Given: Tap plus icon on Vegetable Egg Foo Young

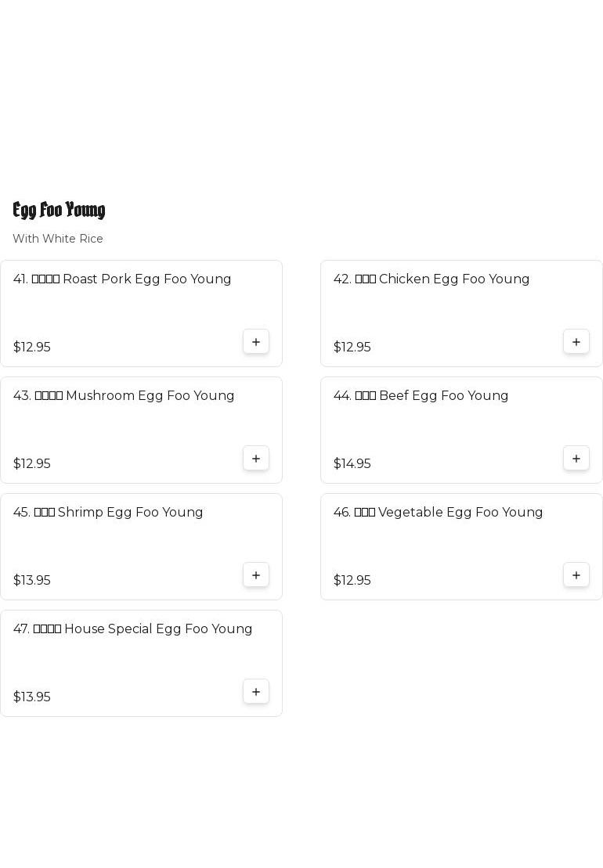Looking at the screenshot, I should click(x=576, y=575).
